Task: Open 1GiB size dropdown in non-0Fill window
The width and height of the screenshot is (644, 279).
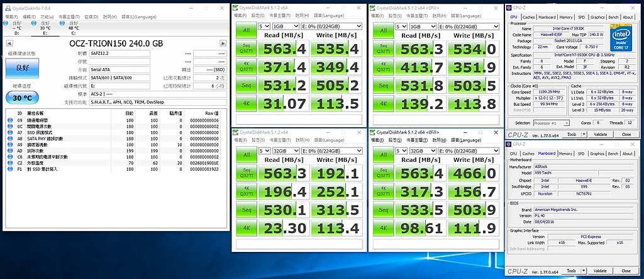Action: point(286,26)
